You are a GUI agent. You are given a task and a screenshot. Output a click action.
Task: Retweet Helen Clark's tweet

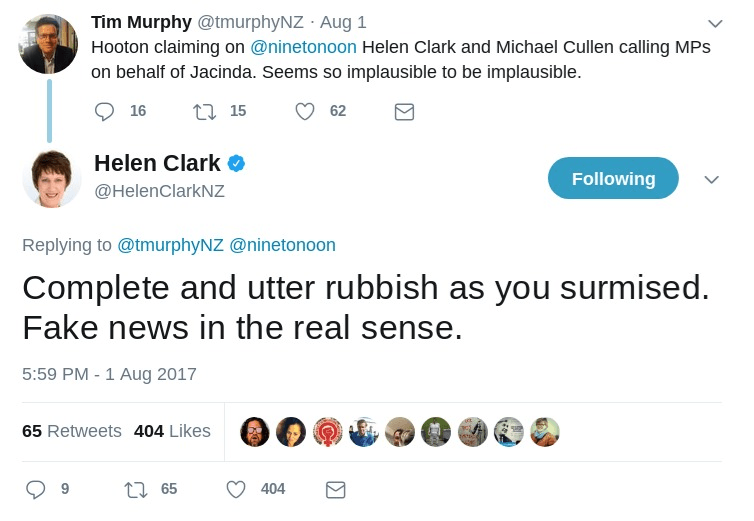click(x=136, y=489)
